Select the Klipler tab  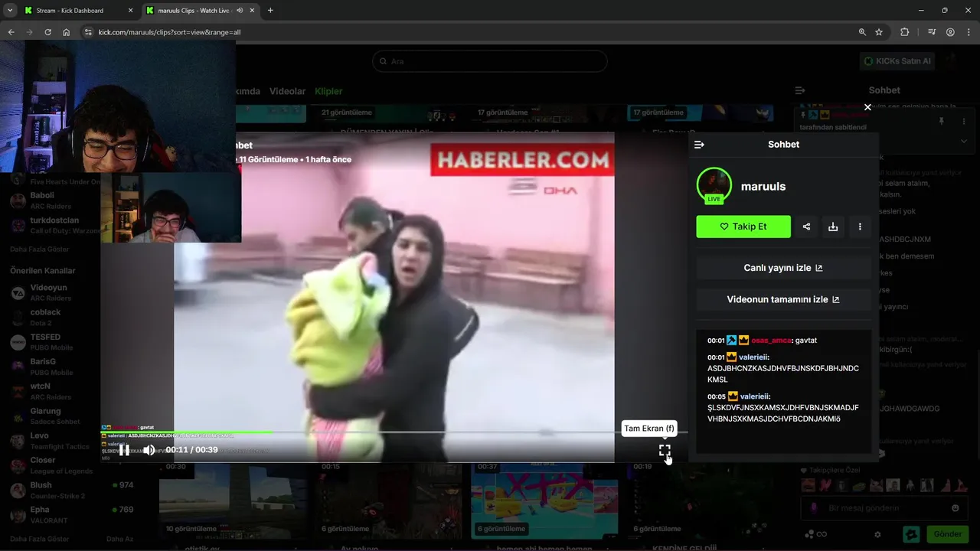(328, 91)
